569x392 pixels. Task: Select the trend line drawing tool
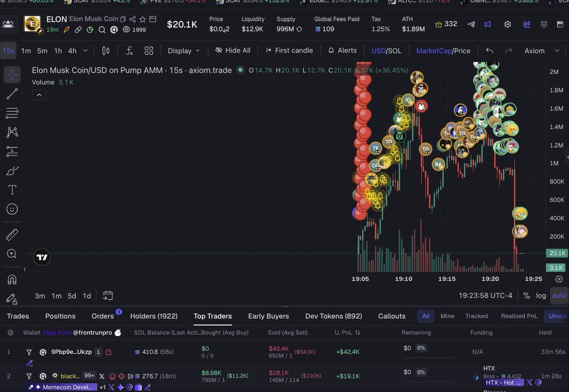pos(12,93)
